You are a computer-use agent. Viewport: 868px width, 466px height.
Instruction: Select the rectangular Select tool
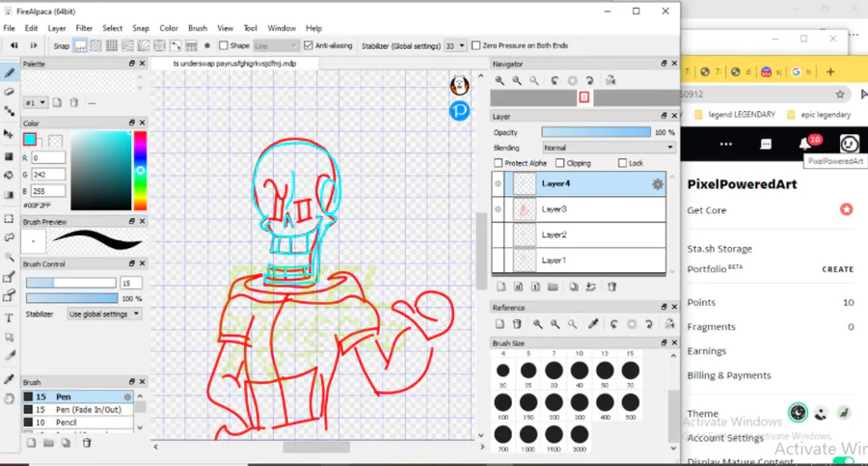(10, 219)
